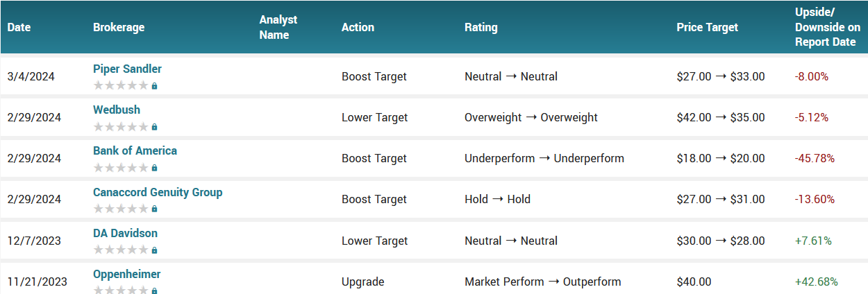Image resolution: width=868 pixels, height=294 pixels.
Task: Sort by the Price Target header
Action: [707, 28]
